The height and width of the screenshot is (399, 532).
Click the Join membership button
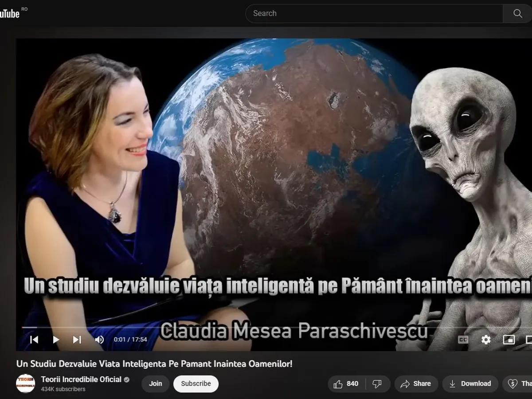[x=155, y=383]
